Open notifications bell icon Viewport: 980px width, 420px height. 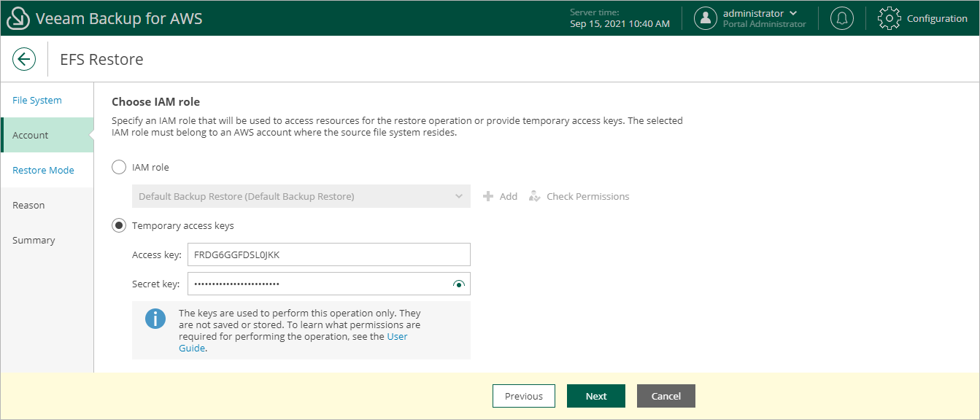[x=842, y=18]
